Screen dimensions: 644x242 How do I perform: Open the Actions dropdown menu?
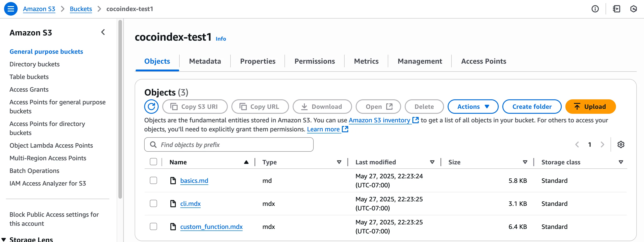(x=473, y=107)
